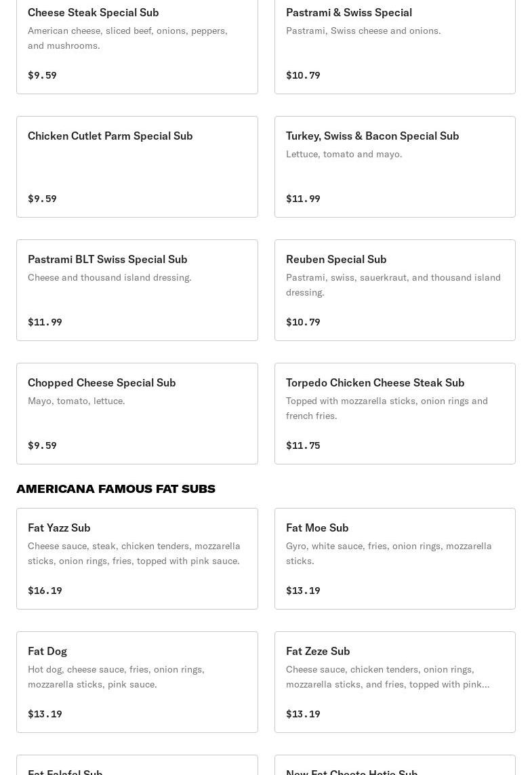
Task: Select the Fat Moe Sub card
Action: point(394,558)
